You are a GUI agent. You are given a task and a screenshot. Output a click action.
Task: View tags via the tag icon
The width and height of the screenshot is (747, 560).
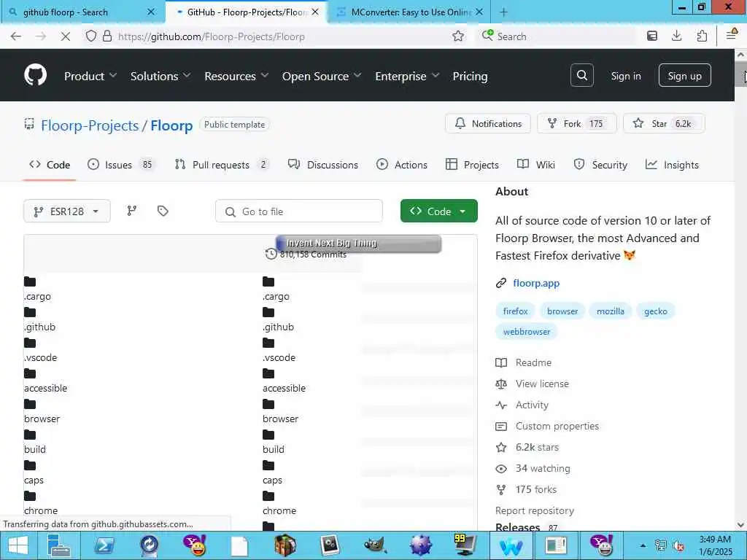[x=163, y=211]
